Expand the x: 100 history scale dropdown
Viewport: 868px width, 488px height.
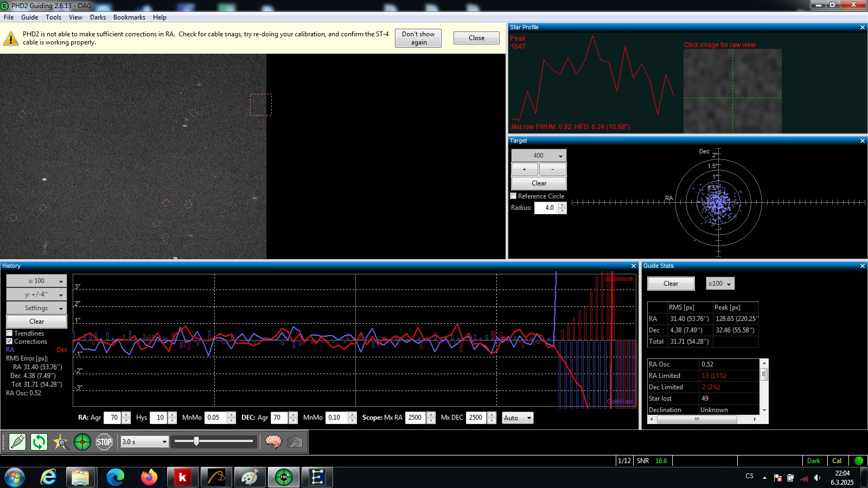pyautogui.click(x=36, y=281)
